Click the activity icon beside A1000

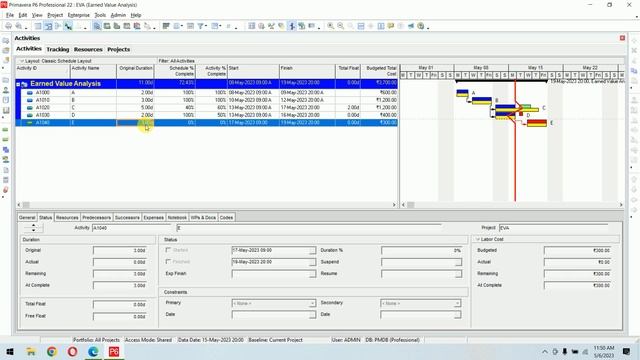(30, 93)
